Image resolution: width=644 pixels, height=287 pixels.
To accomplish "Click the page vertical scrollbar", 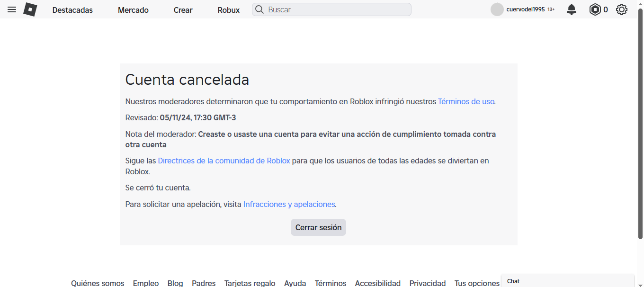I will (x=640, y=123).
